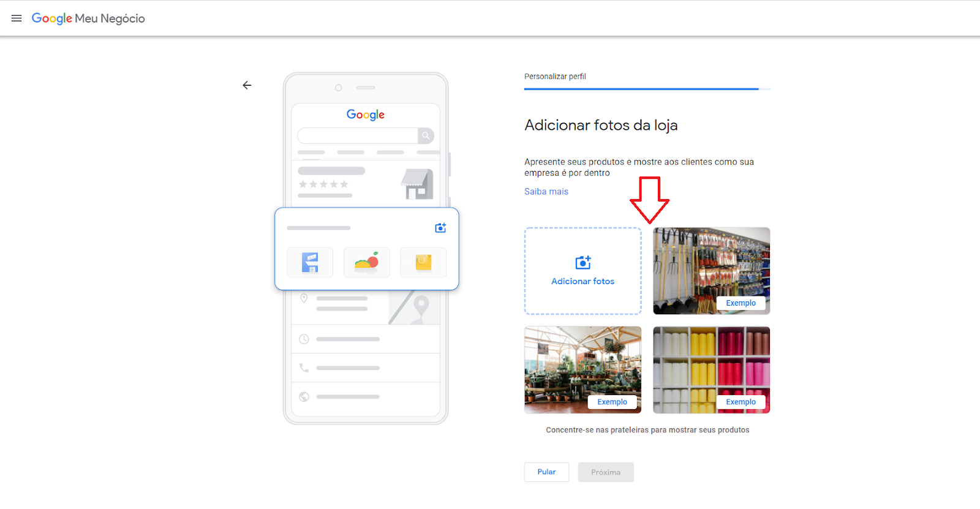Click the add-photo icon in phone preview card

pos(440,228)
